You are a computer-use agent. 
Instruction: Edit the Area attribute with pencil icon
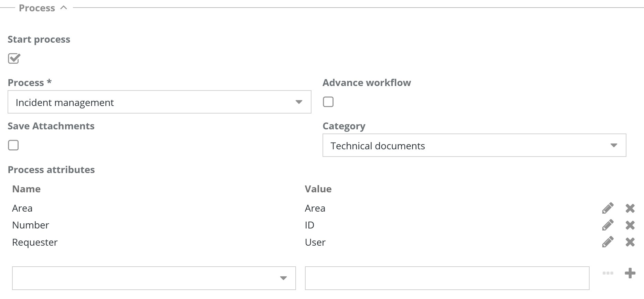click(608, 208)
